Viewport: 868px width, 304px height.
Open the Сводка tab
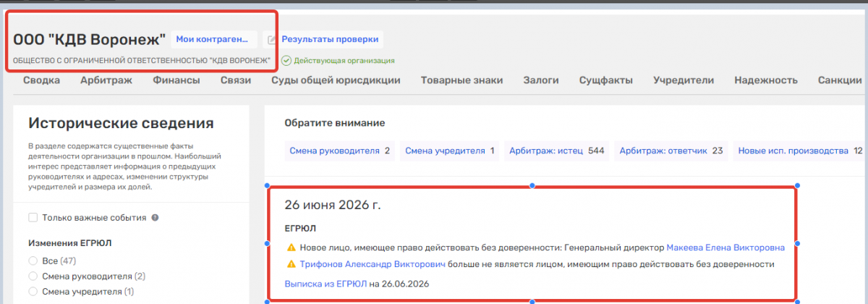[x=41, y=80]
